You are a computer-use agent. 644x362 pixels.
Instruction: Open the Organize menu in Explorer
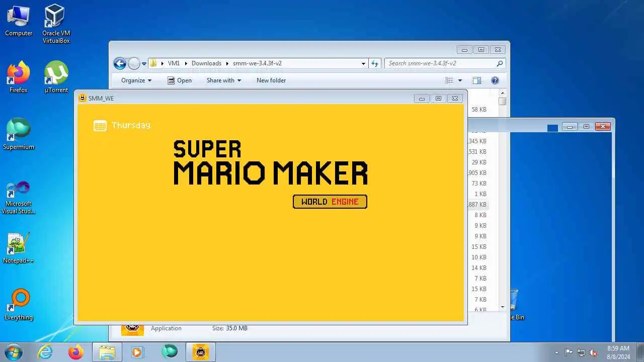pyautogui.click(x=136, y=80)
